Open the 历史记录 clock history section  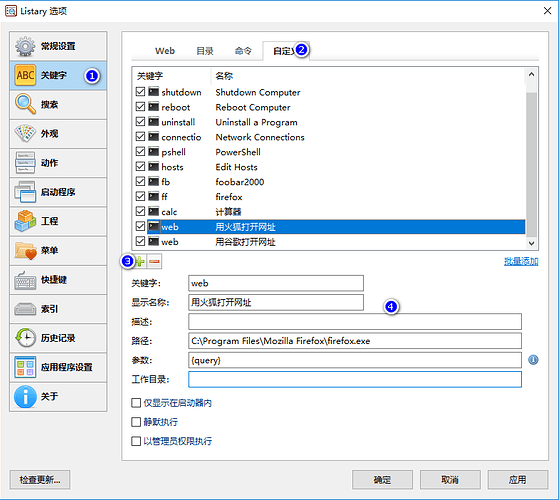click(58, 338)
